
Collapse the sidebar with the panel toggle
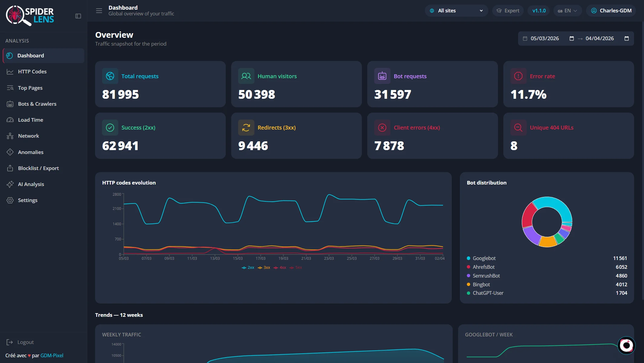[78, 15]
